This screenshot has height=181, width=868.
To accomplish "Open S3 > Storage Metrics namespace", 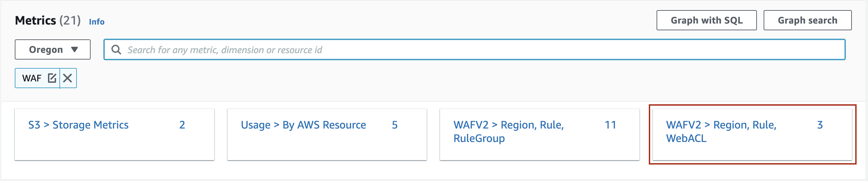I will pos(79,125).
